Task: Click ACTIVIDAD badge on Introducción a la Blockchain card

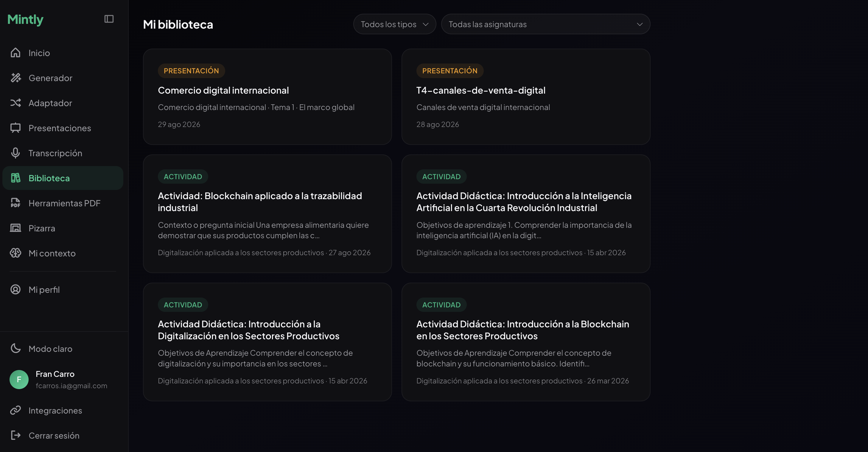Action: pos(441,305)
